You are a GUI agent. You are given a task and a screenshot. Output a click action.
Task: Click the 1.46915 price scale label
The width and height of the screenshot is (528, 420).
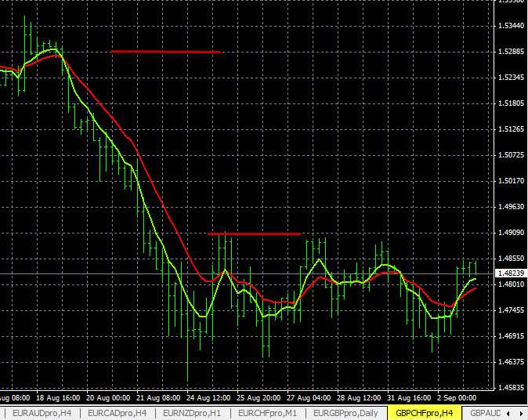point(512,336)
